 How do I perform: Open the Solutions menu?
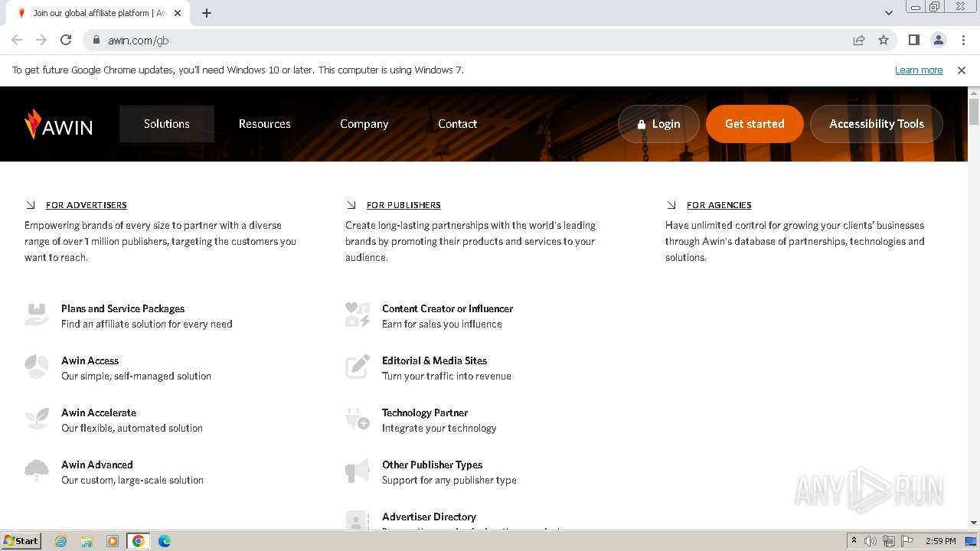click(x=167, y=124)
